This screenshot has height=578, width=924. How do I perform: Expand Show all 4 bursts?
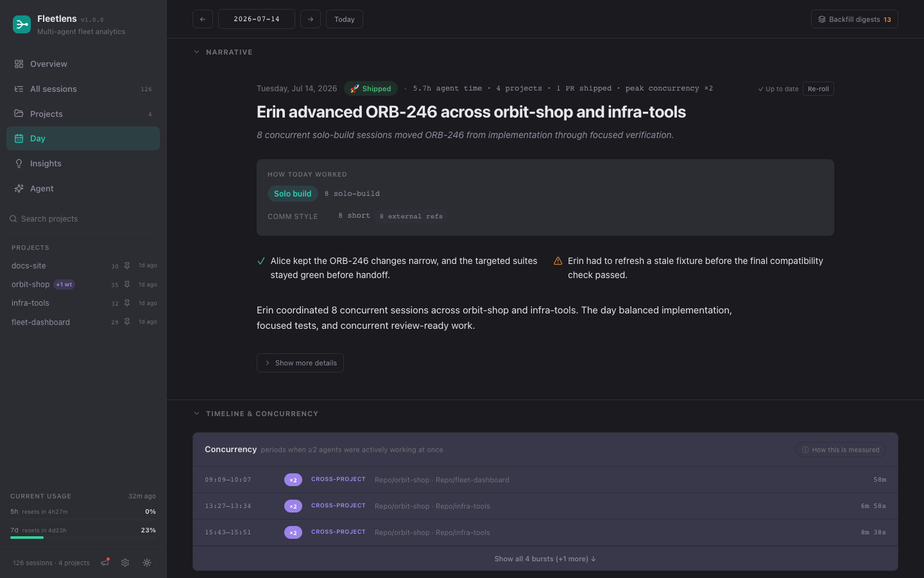coord(545,559)
